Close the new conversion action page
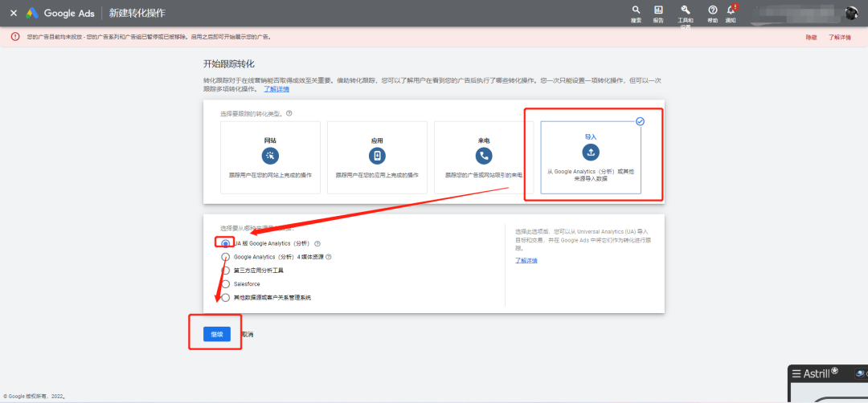Image resolution: width=868 pixels, height=403 pixels. 13,13
